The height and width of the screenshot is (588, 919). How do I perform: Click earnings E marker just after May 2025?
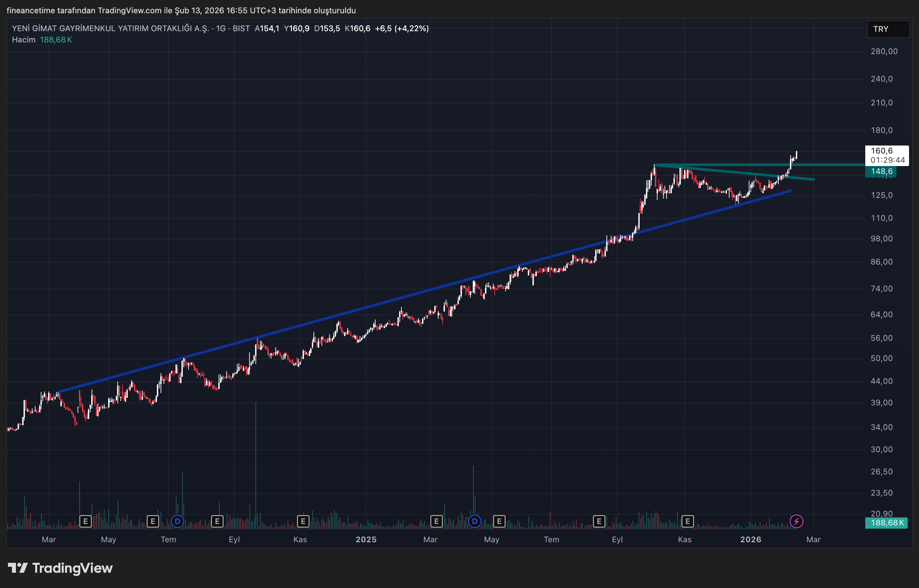click(x=499, y=521)
